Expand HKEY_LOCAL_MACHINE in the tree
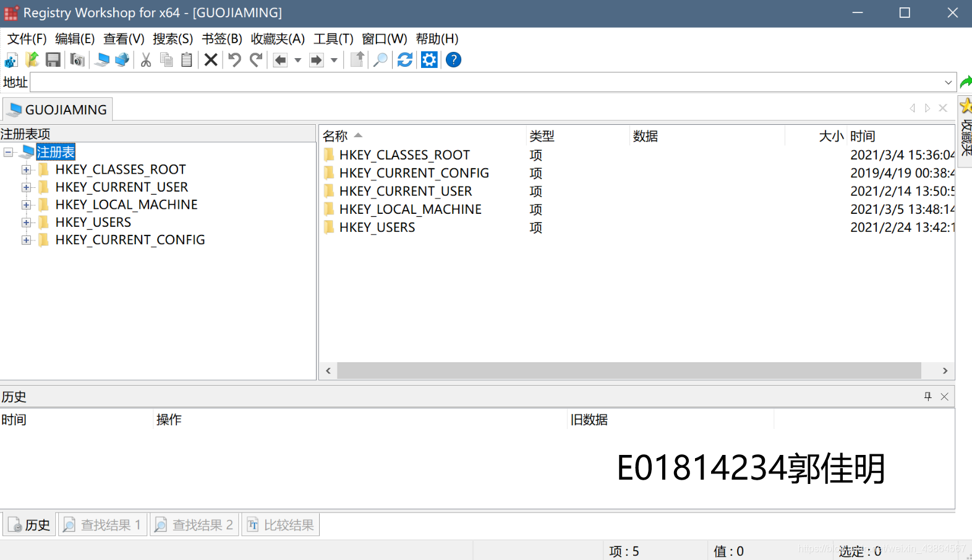Image resolution: width=972 pixels, height=560 pixels. tap(26, 205)
